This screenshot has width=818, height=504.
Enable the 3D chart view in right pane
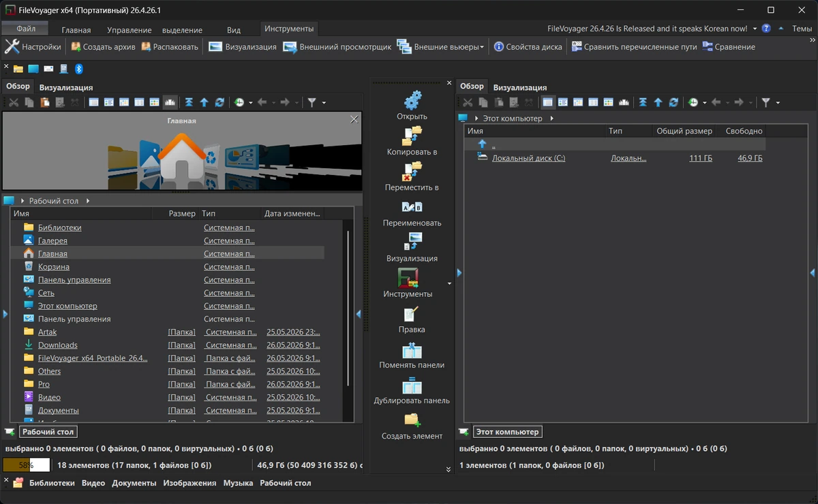(x=624, y=102)
